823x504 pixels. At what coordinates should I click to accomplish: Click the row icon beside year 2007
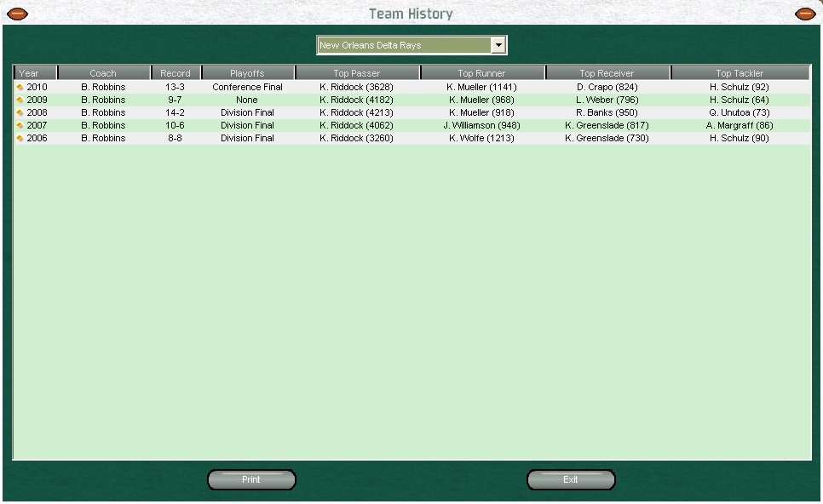20,125
